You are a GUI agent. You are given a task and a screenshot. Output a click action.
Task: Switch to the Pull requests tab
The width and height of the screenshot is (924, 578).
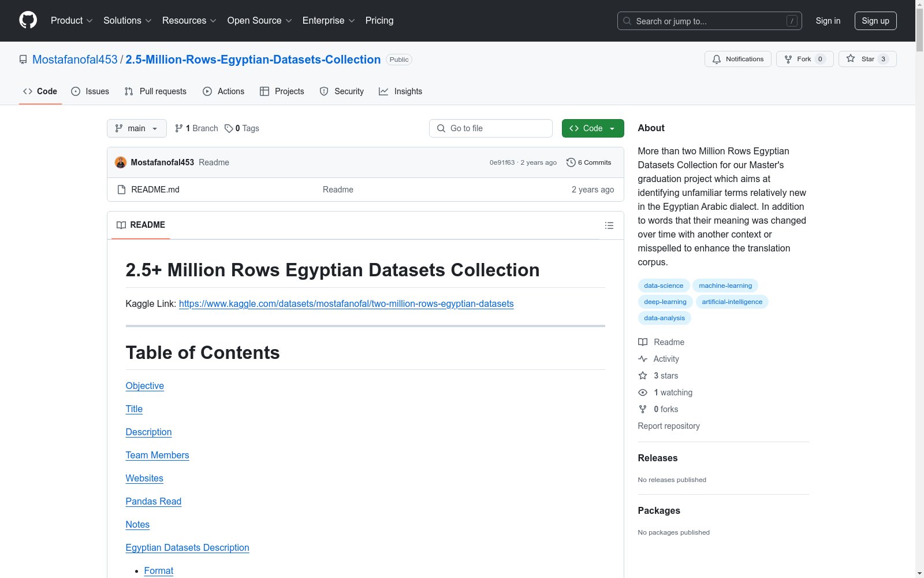155,91
